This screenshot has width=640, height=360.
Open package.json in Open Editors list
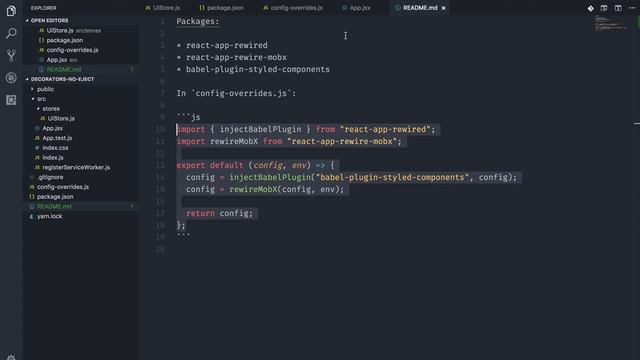(x=64, y=40)
